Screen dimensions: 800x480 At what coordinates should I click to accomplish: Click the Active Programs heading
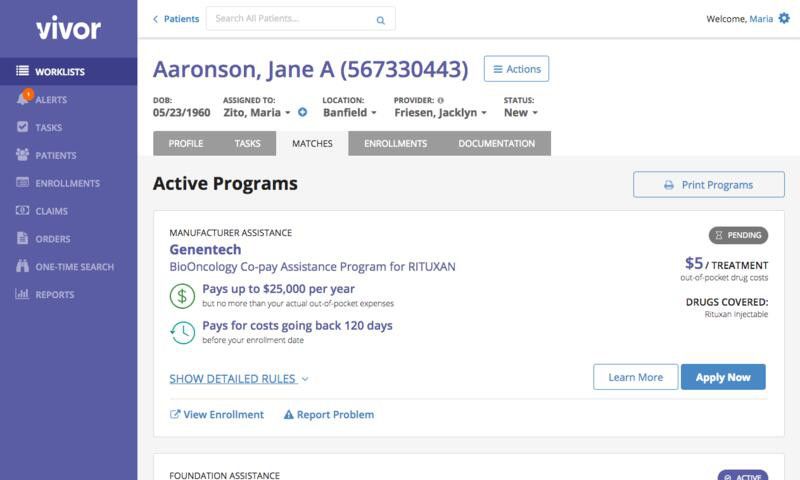pos(225,184)
